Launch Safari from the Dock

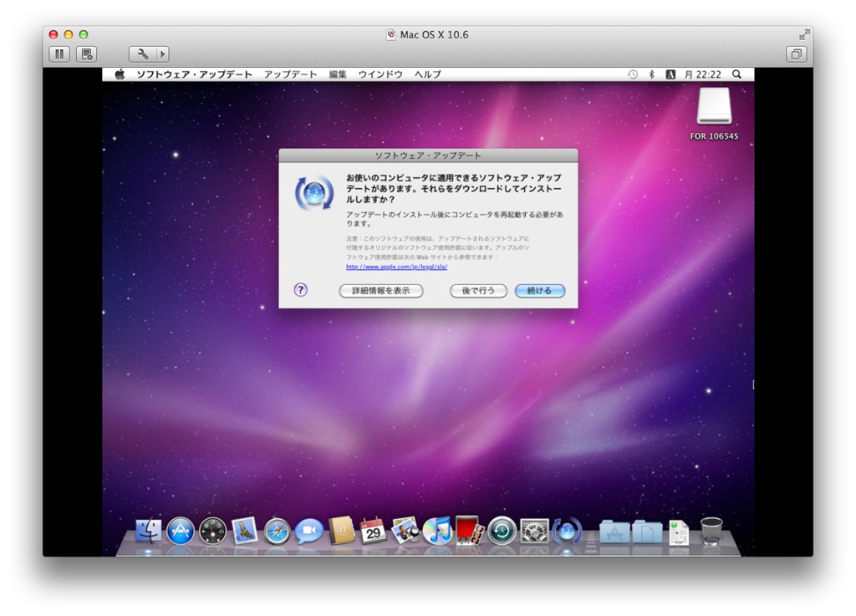[x=277, y=531]
